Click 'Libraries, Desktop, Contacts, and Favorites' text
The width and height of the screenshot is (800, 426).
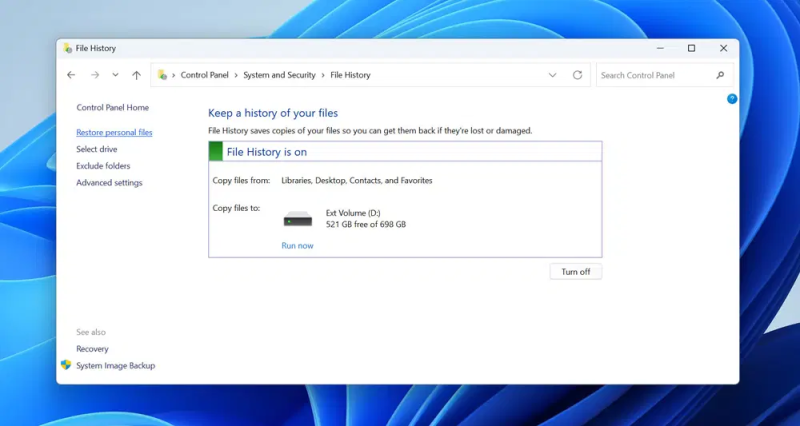pyautogui.click(x=357, y=181)
